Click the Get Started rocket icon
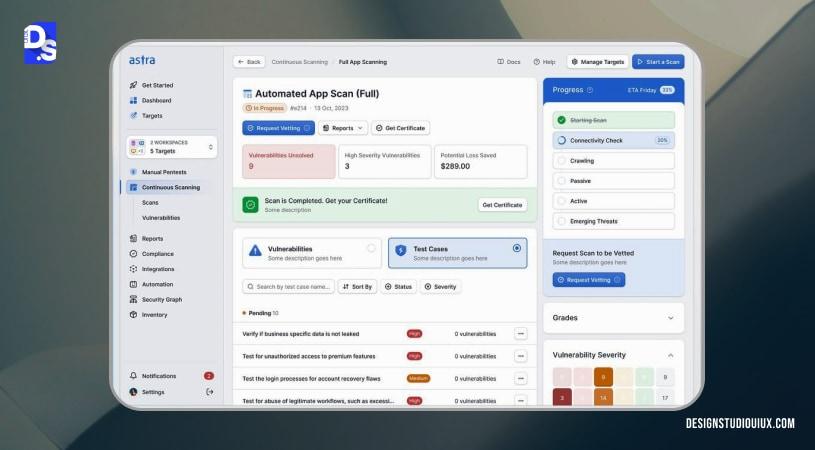 pos(133,85)
